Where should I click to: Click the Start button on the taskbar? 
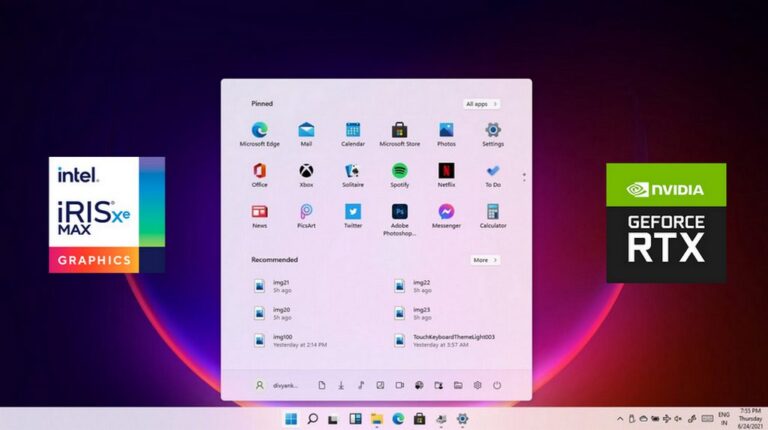pos(291,419)
